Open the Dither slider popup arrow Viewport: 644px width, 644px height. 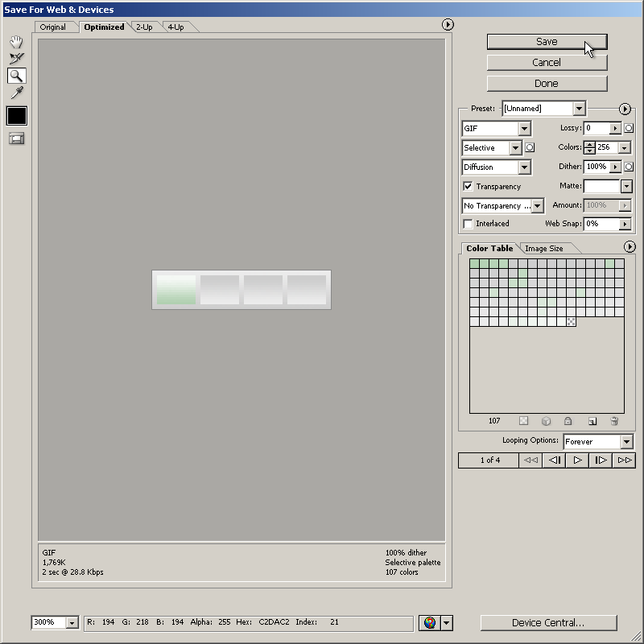615,167
